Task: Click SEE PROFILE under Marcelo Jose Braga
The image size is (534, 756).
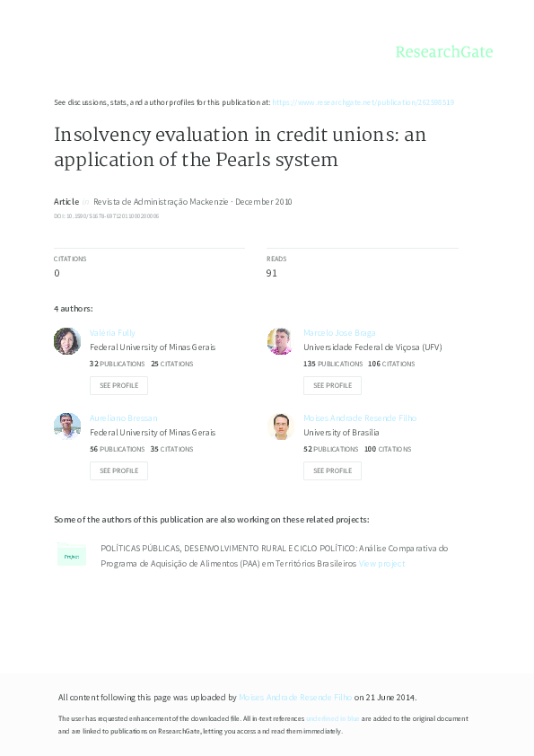Action: coord(332,385)
